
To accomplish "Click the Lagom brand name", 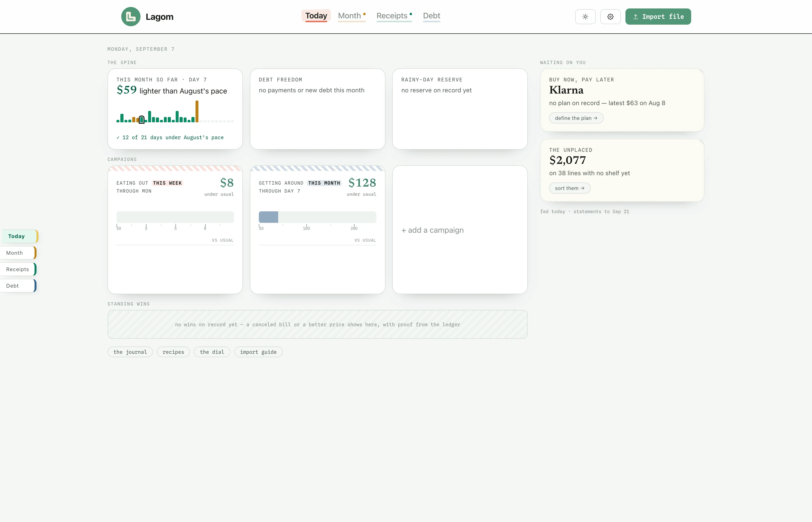I will pyautogui.click(x=159, y=17).
